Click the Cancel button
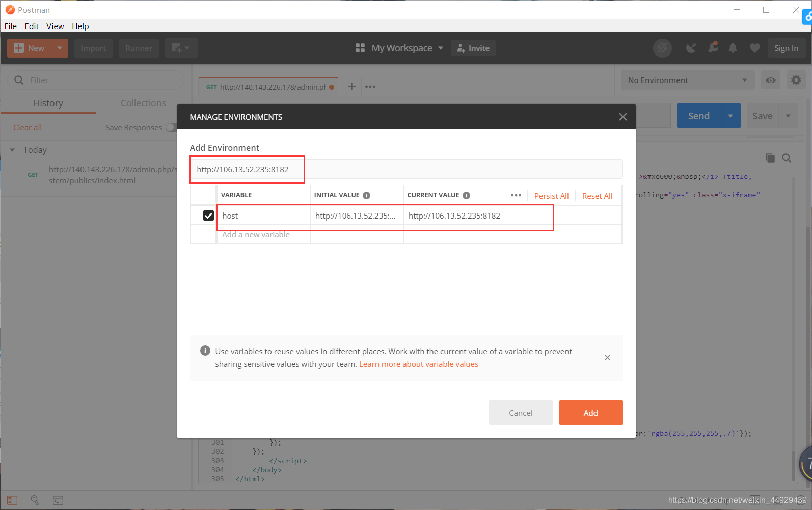Viewport: 812px width, 510px height. click(x=521, y=413)
